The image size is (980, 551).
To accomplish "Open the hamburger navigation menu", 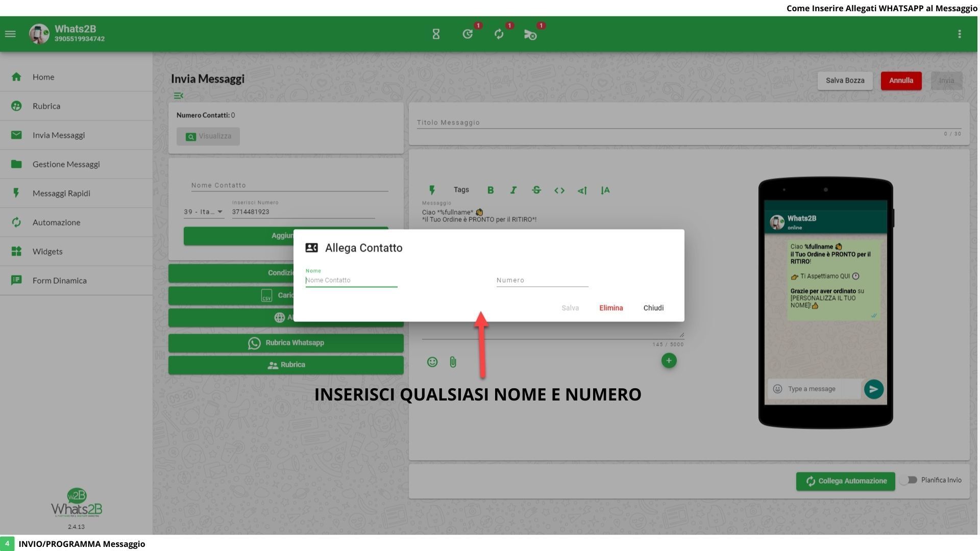I will [x=10, y=34].
